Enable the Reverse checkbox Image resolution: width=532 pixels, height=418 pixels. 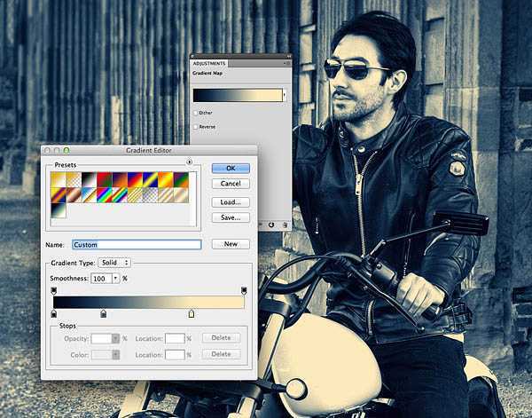pos(195,127)
